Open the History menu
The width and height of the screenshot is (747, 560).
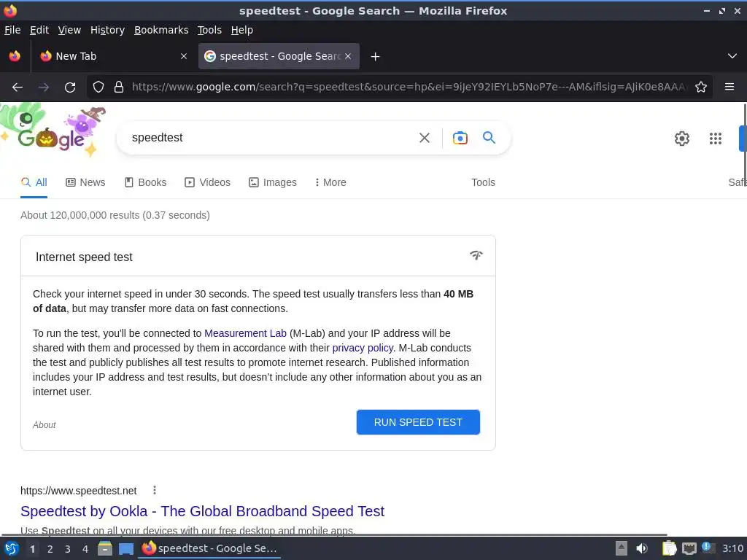coord(108,30)
